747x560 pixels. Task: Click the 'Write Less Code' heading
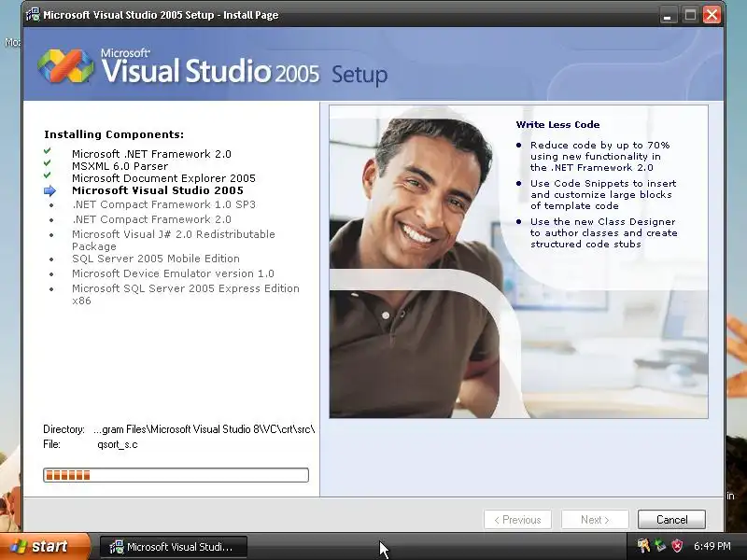coord(557,124)
